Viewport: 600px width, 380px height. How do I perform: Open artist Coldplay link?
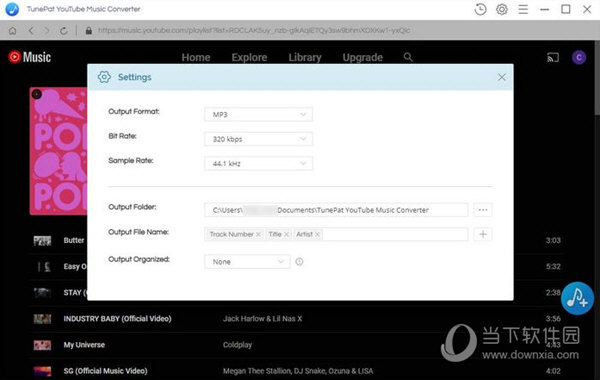(237, 345)
